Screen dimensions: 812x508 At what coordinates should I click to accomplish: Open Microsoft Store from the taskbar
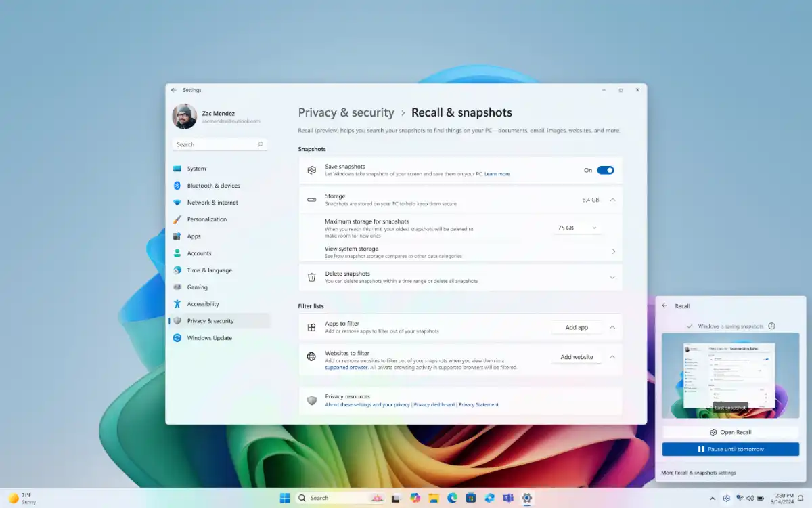pos(470,498)
